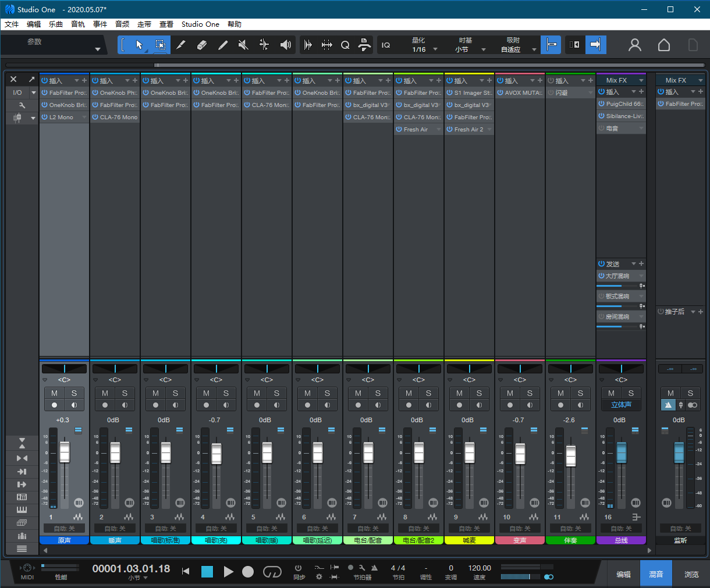710x588 pixels.
Task: Open 大厅混响 send dropdown arrow
Action: click(x=641, y=276)
